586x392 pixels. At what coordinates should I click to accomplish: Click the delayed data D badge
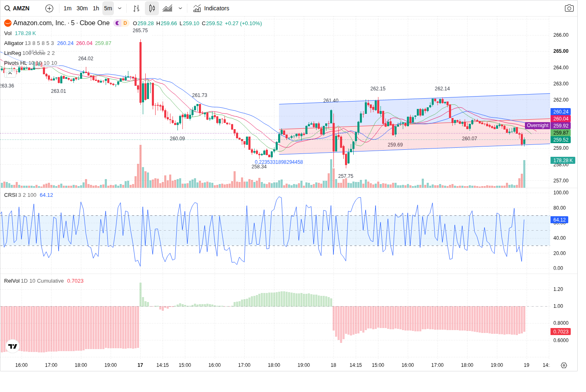coord(125,23)
